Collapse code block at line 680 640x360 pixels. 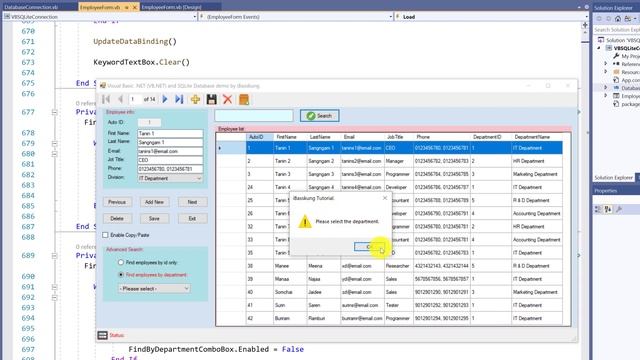pyautogui.click(x=54, y=154)
